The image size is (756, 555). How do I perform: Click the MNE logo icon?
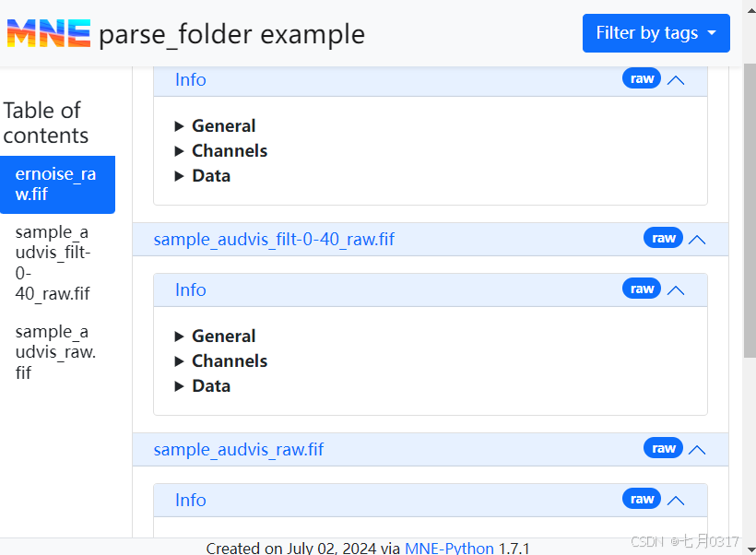[x=49, y=34]
